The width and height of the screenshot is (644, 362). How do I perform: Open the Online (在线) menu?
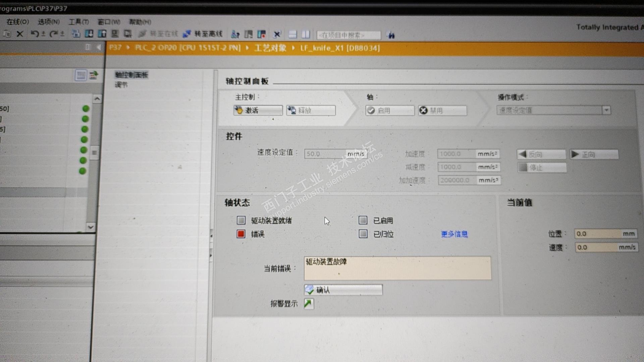[x=17, y=22]
